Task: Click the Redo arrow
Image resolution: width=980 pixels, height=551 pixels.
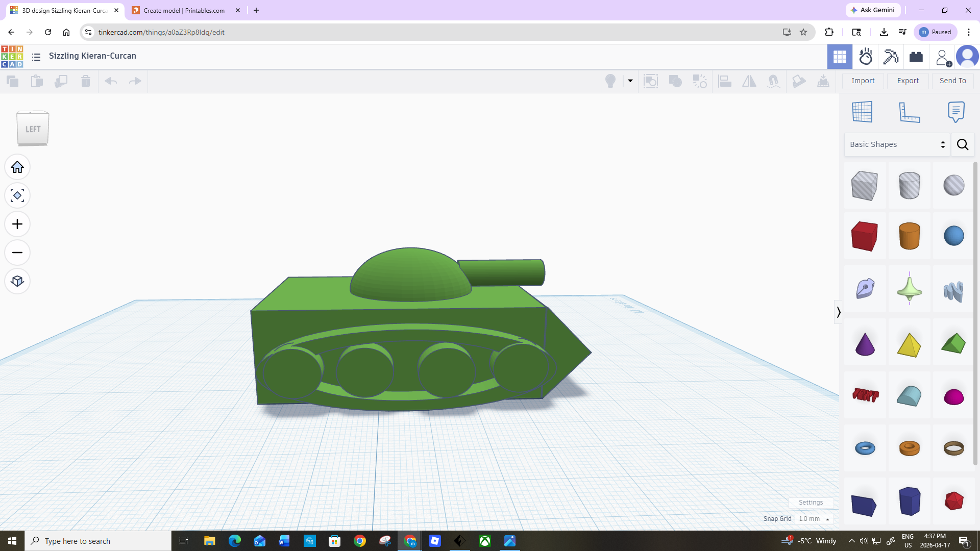Action: click(x=135, y=81)
